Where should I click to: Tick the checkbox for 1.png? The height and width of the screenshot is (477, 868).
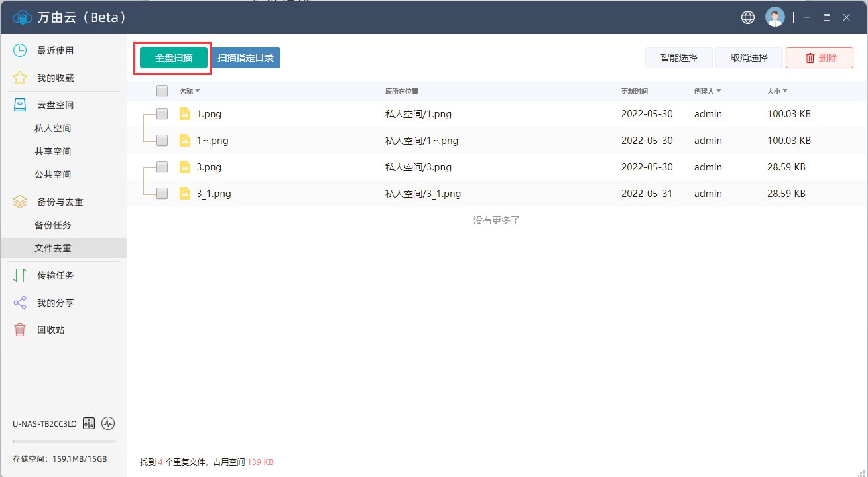(x=162, y=114)
